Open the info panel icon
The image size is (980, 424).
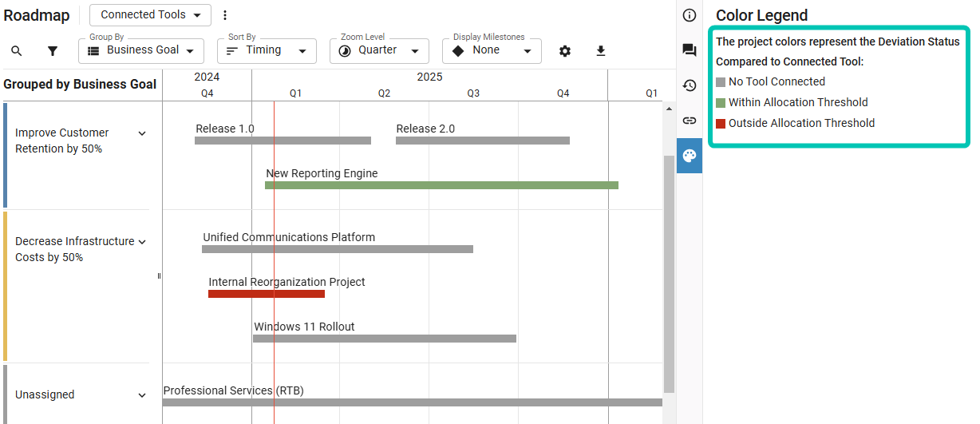690,15
